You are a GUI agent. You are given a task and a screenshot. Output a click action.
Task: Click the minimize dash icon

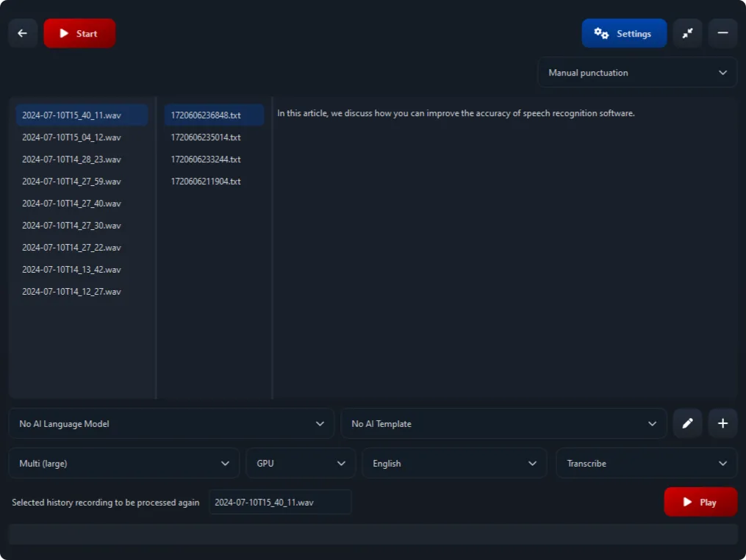point(722,33)
